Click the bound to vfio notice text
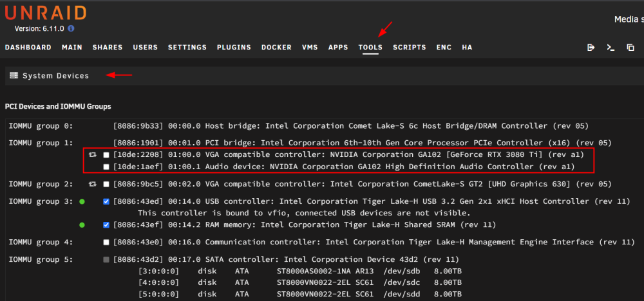 (304, 214)
